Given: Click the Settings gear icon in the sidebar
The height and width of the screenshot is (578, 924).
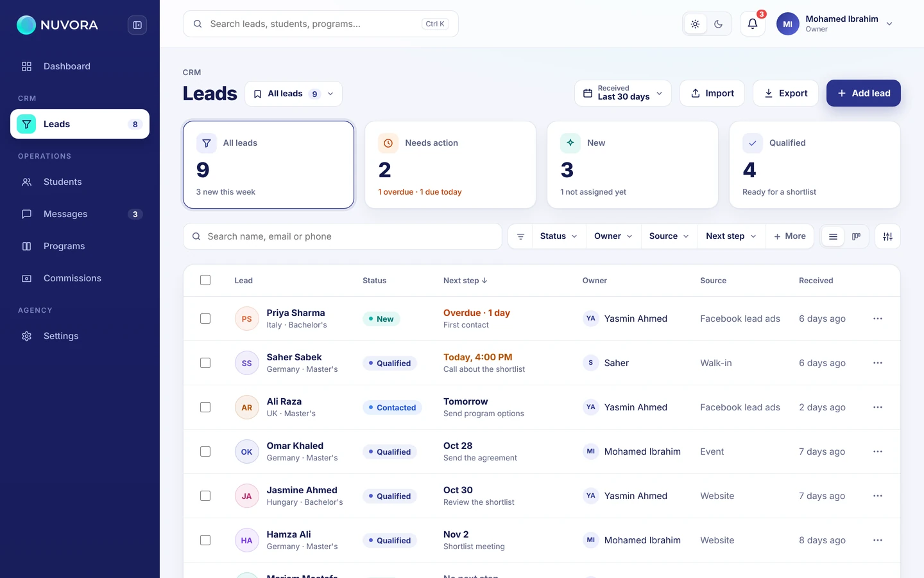Looking at the screenshot, I should coord(26,336).
